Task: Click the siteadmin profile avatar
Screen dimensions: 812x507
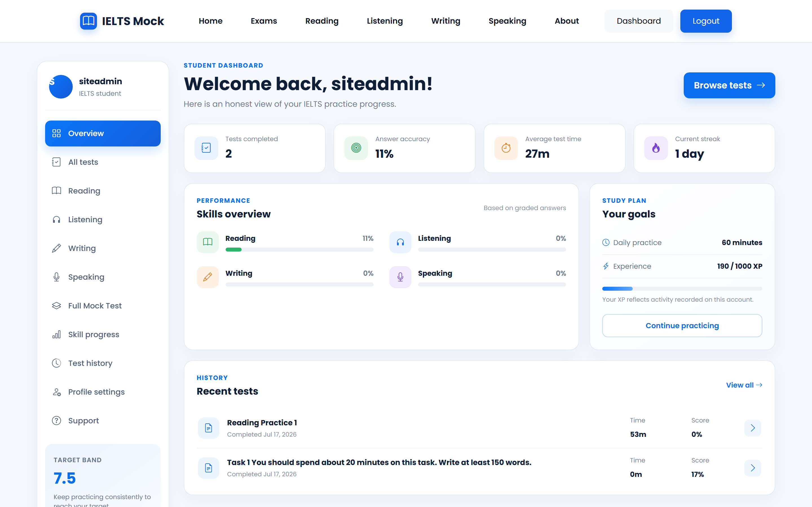Action: 61,86
